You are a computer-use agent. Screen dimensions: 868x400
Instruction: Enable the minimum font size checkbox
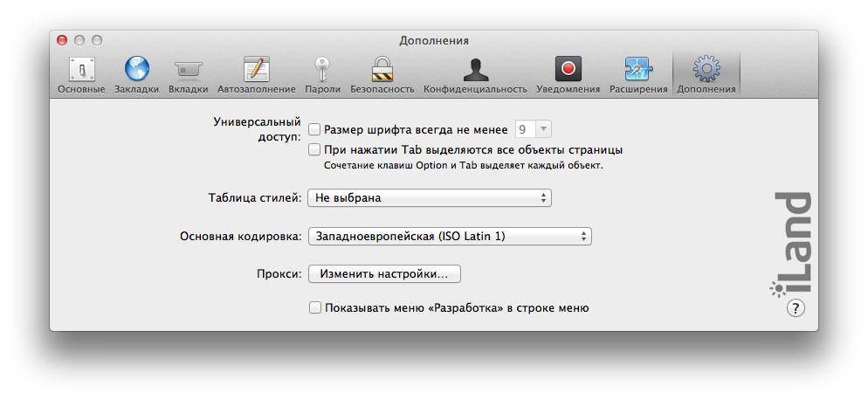coord(314,129)
